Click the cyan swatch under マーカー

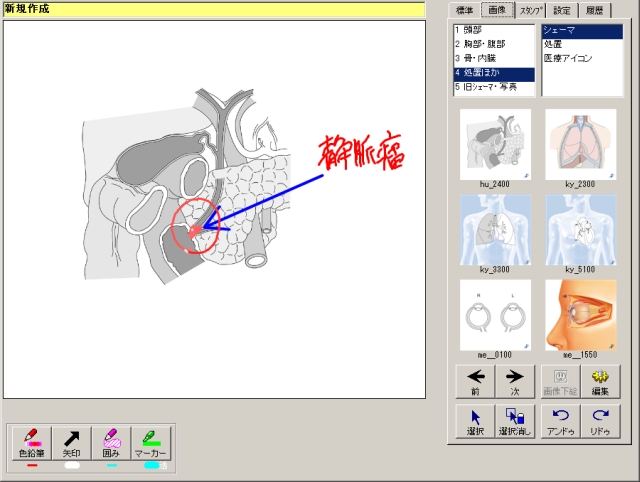[x=151, y=465]
